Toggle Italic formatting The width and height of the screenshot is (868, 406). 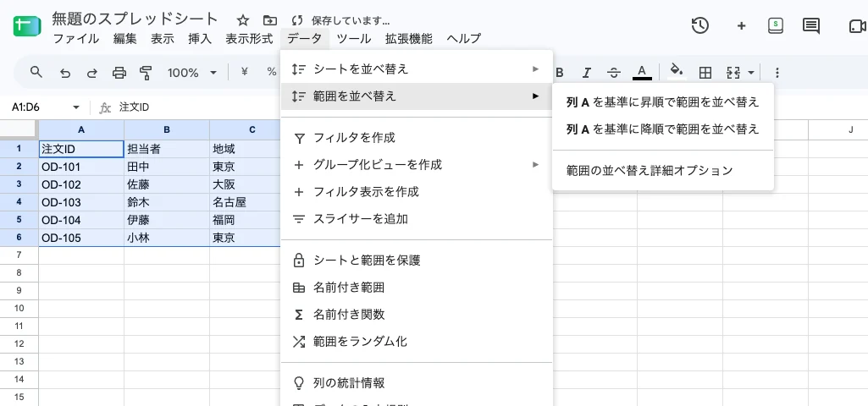pyautogui.click(x=587, y=73)
